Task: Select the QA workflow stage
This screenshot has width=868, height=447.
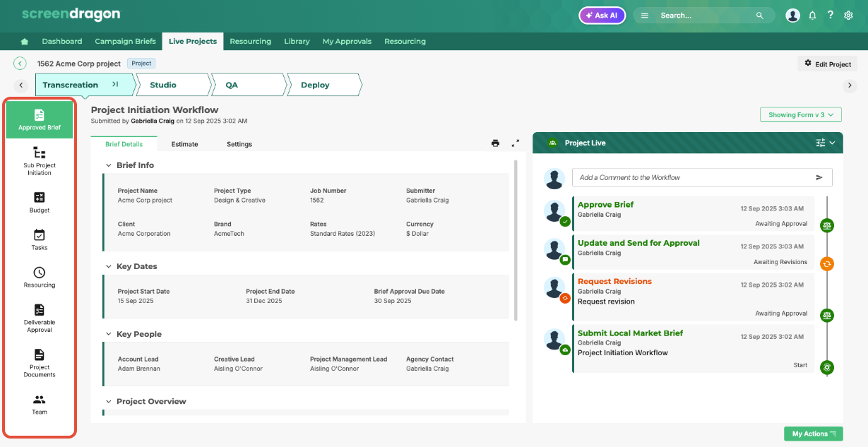Action: click(x=249, y=85)
